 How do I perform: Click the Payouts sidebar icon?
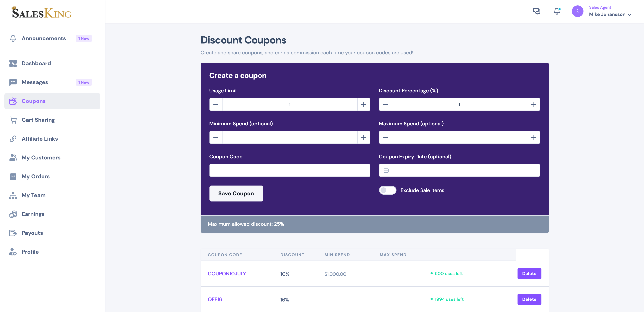[13, 233]
